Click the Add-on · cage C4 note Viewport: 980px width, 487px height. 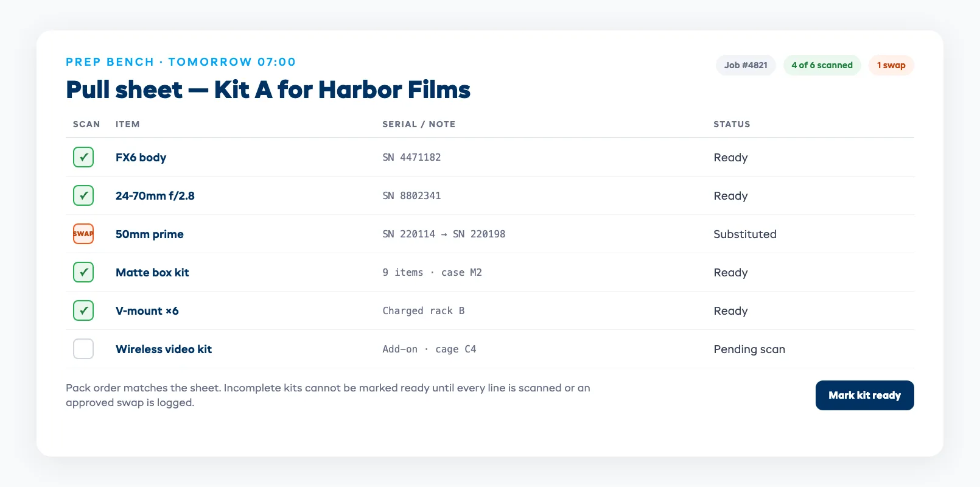pos(429,349)
